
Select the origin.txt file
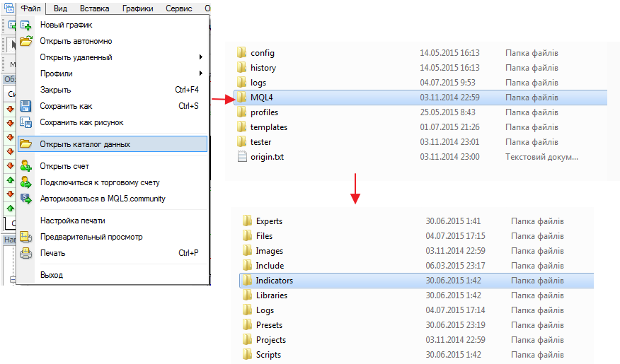267,157
